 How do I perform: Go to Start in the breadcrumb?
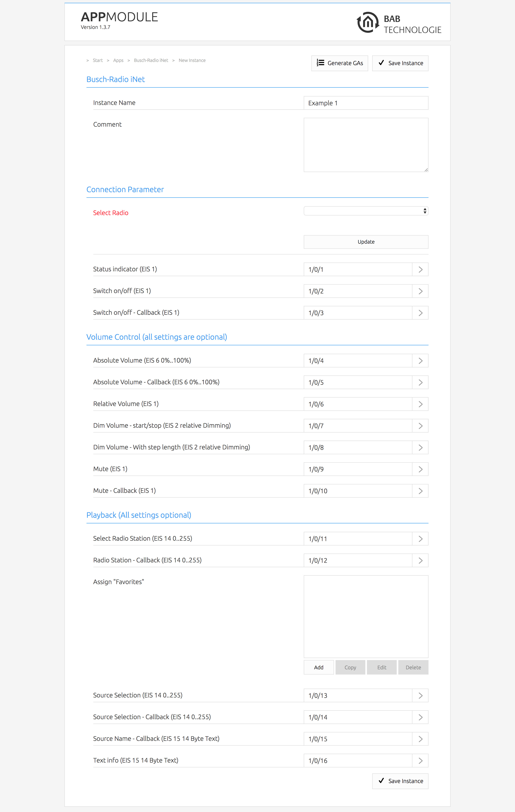pyautogui.click(x=98, y=60)
